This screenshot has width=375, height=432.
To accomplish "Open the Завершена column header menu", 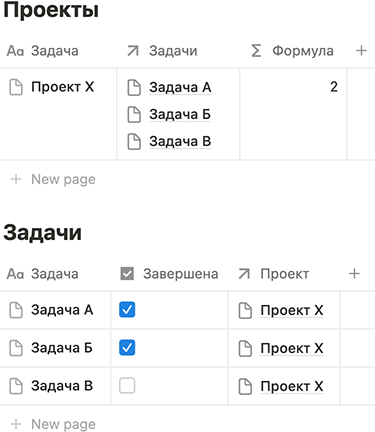I will [x=169, y=274].
